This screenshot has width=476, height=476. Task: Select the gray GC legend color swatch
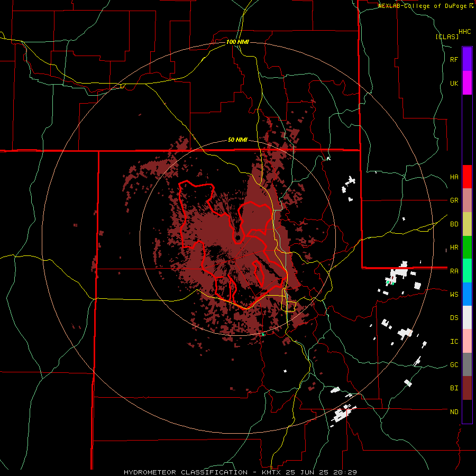click(x=467, y=364)
